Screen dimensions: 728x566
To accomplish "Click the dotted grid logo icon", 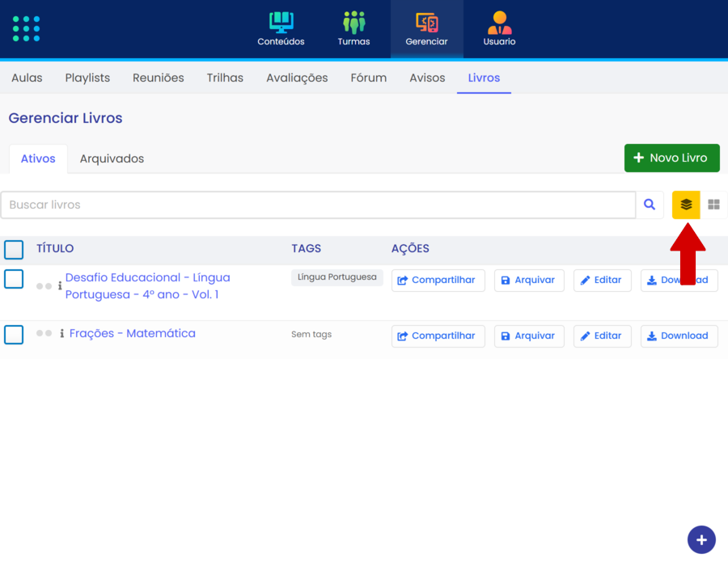I will [26, 28].
